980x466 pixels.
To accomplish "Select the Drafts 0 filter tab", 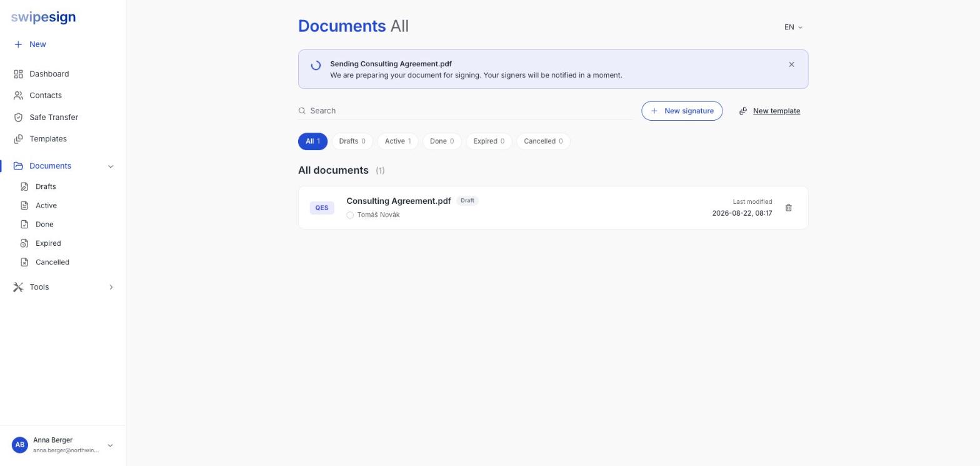I will 352,141.
